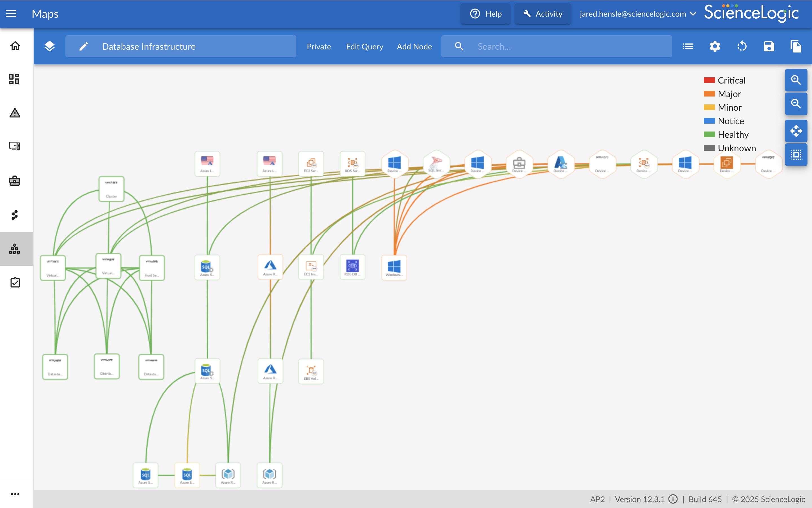
Task: Open the Business Services briefcase sidebar icon
Action: (14, 181)
